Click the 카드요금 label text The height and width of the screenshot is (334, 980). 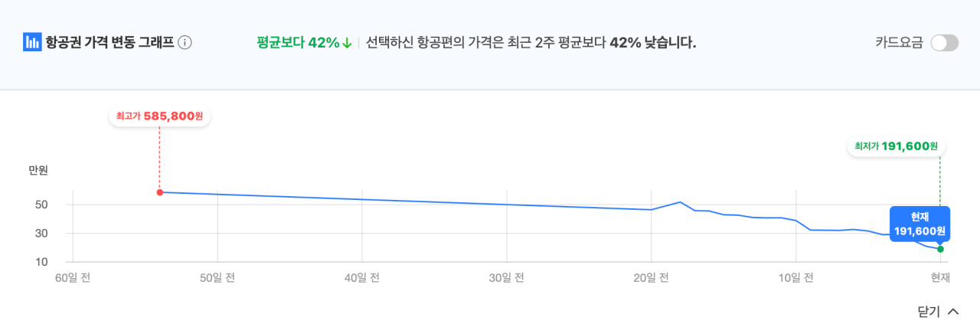pos(899,43)
